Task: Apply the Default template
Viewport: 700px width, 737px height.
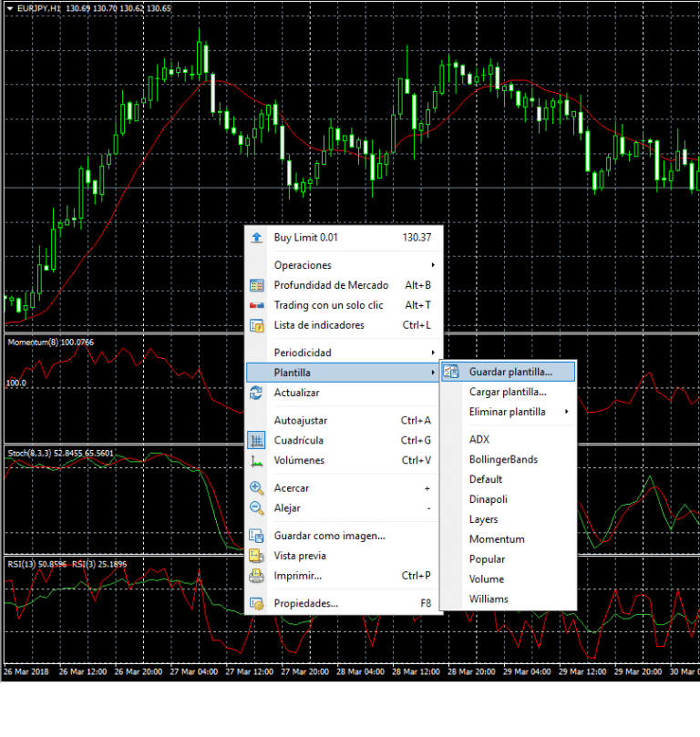Action: pyautogui.click(x=509, y=479)
